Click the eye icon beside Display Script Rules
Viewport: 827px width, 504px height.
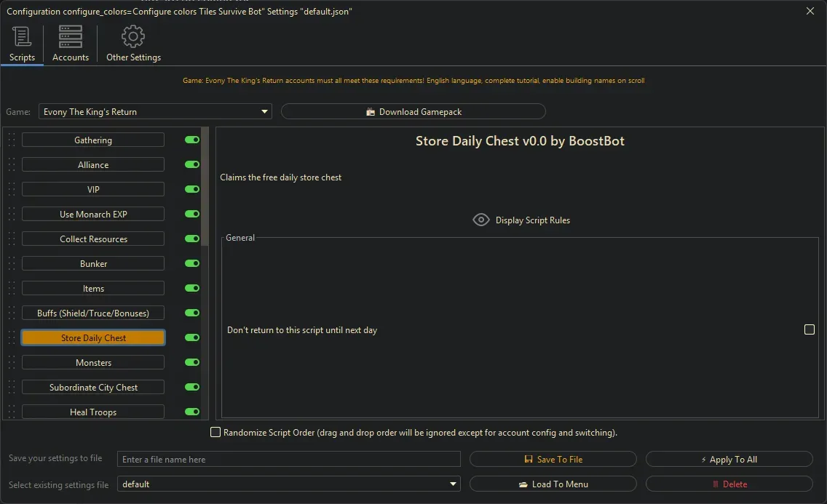click(x=480, y=220)
